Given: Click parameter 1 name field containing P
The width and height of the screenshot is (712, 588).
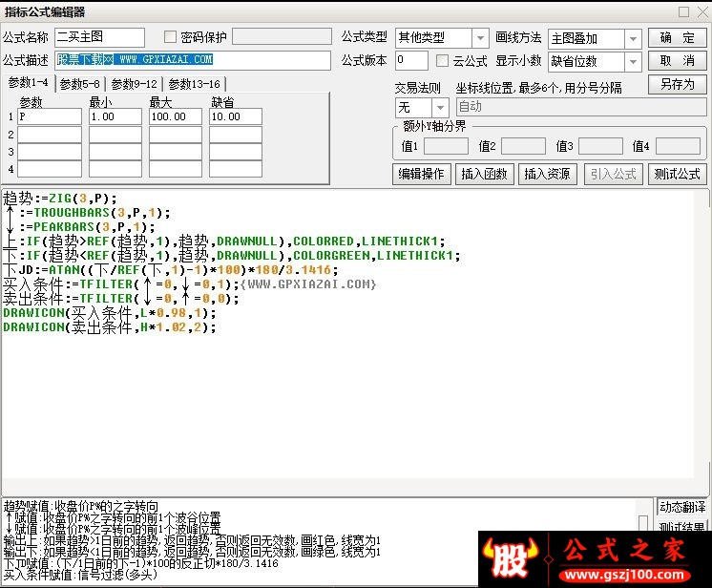Looking at the screenshot, I should (50, 116).
